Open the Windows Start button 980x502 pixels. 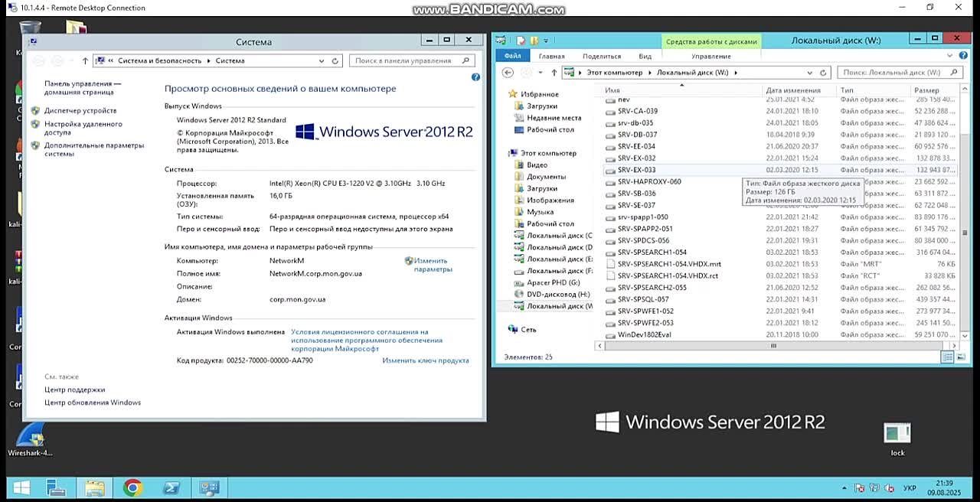click(21, 488)
